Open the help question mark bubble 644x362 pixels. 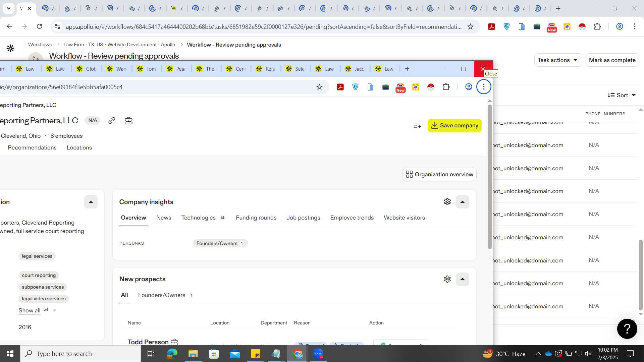627,329
